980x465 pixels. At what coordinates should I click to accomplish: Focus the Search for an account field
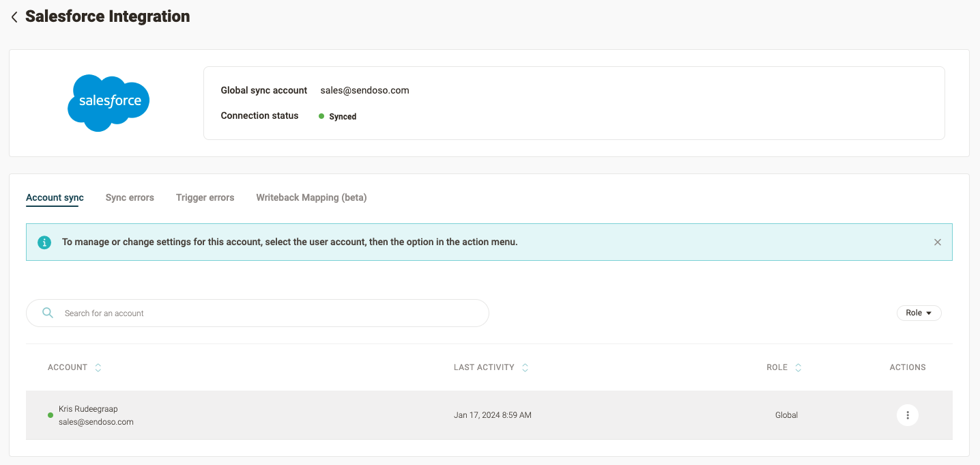(x=257, y=313)
